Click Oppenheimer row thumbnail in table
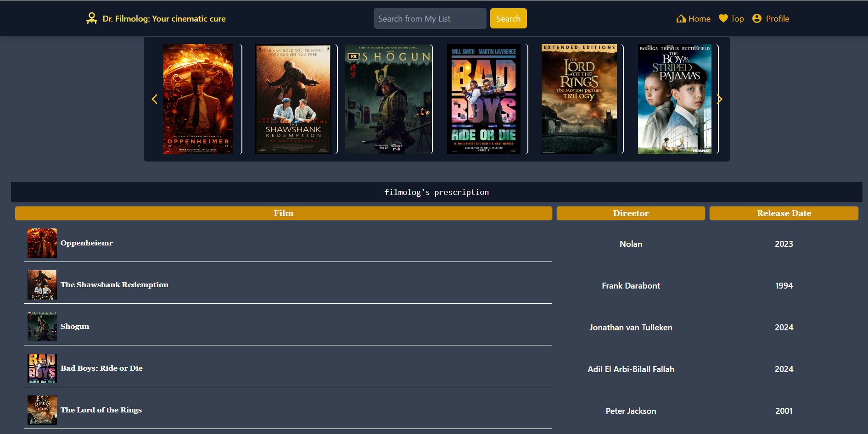This screenshot has height=434, width=868. [x=42, y=243]
